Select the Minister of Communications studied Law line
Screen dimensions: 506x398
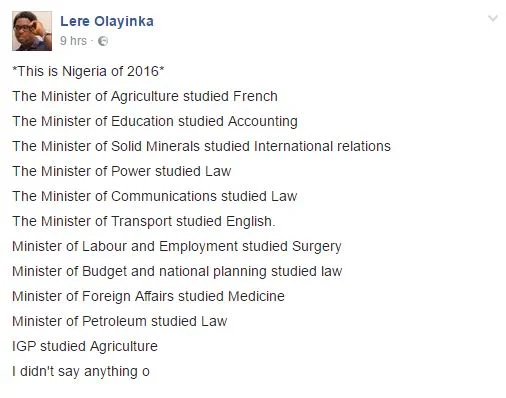155,196
